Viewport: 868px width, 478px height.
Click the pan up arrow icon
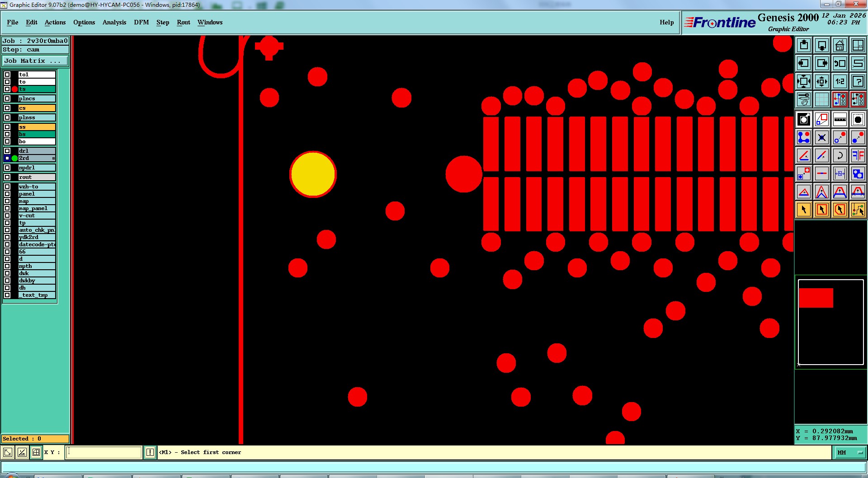click(x=804, y=45)
